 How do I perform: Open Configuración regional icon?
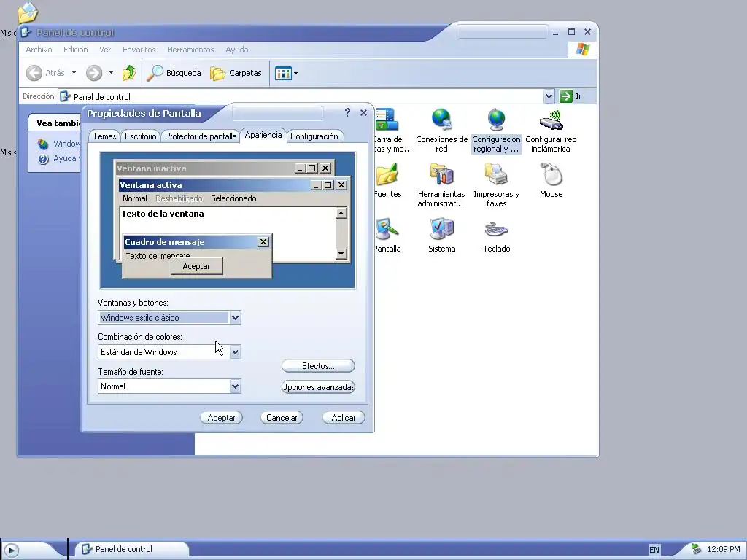click(496, 120)
